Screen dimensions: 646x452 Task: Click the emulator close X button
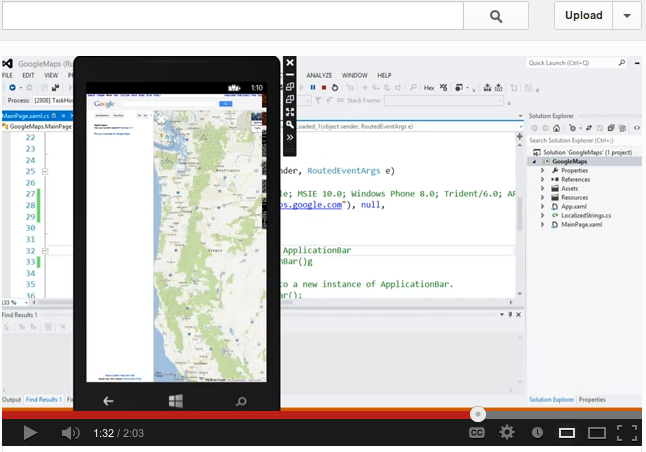(290, 62)
